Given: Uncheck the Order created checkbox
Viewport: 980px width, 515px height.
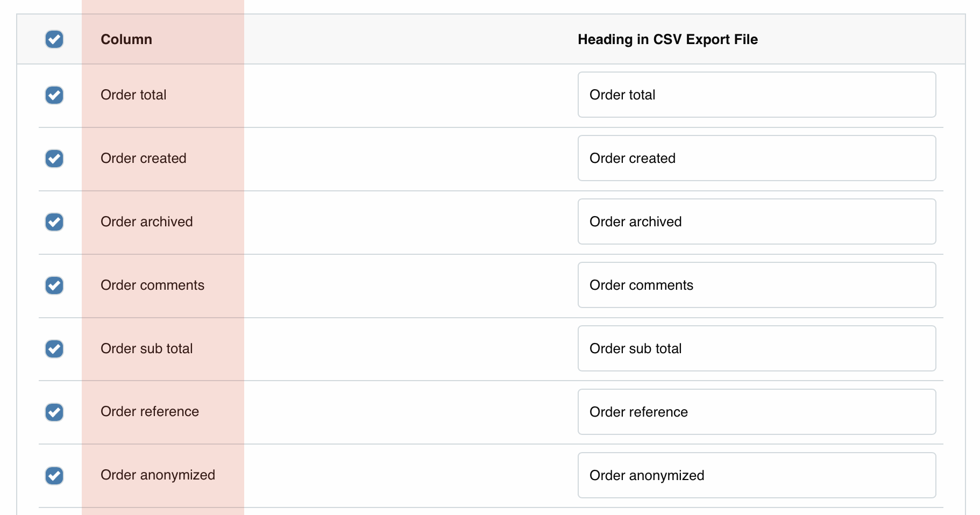Looking at the screenshot, I should click(54, 159).
